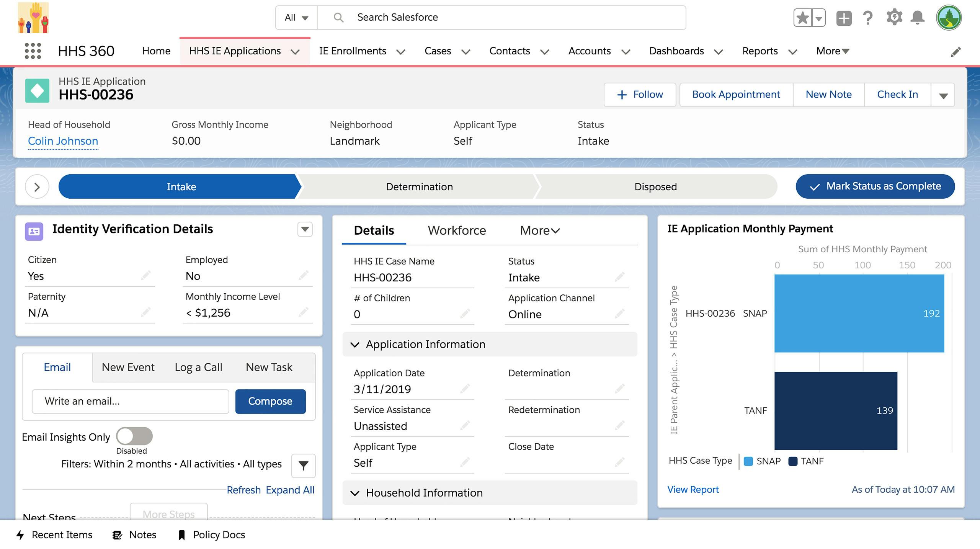The image size is (980, 549).
Task: Edit the Close Date pencil
Action: click(x=620, y=462)
